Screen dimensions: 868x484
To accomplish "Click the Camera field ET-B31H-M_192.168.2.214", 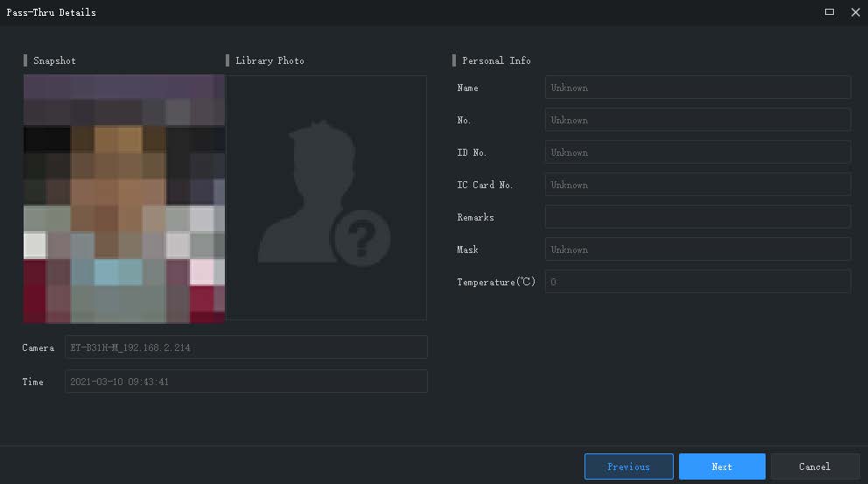I will (x=246, y=347).
